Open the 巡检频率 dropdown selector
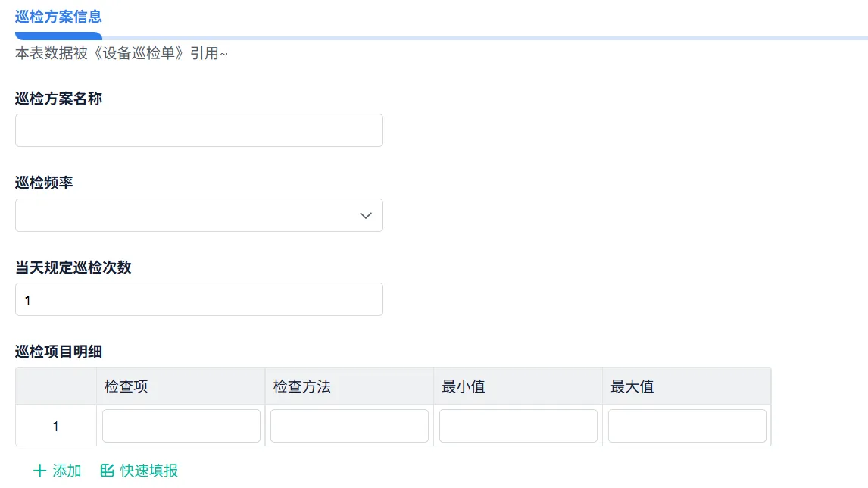868x488 pixels. (199, 215)
